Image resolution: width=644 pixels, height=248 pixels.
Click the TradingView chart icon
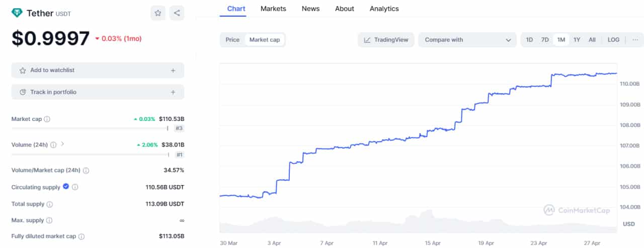(367, 40)
